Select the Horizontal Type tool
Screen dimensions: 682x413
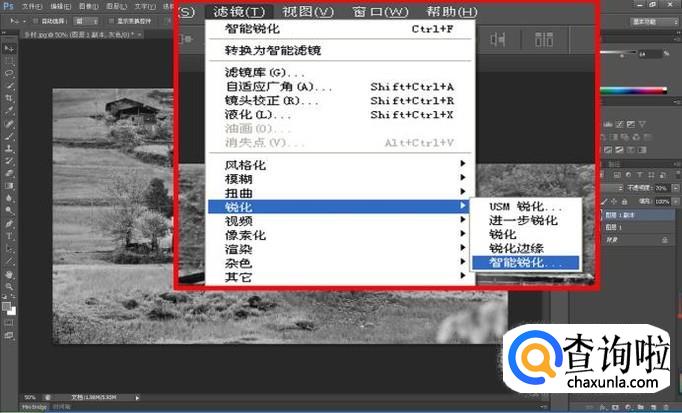(x=9, y=236)
